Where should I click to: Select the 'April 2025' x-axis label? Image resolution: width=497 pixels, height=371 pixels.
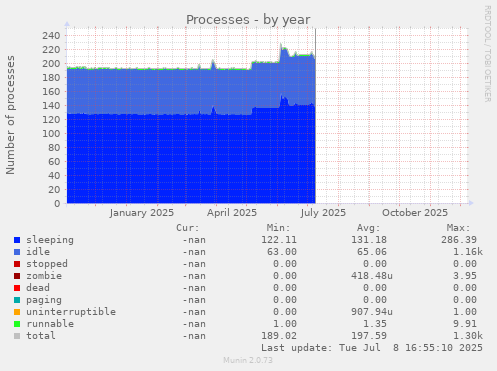click(x=232, y=213)
